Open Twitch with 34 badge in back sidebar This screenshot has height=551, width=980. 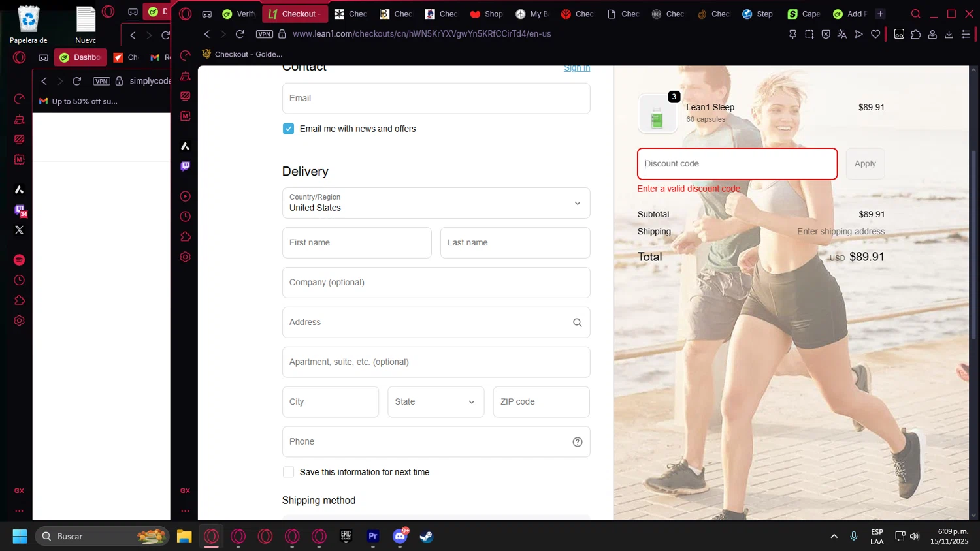point(20,210)
